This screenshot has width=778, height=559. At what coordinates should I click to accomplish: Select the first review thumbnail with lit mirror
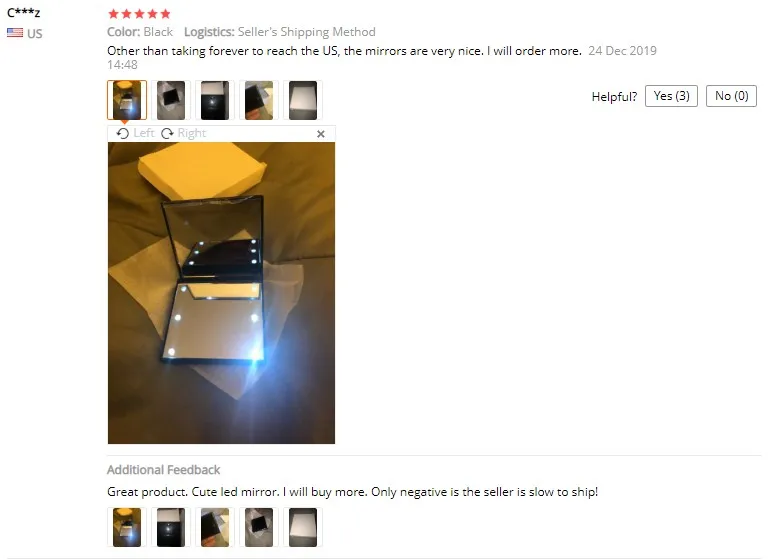pos(127,100)
